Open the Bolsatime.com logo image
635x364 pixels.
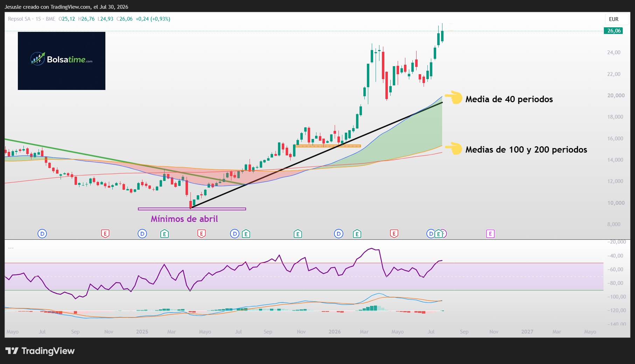coord(62,61)
